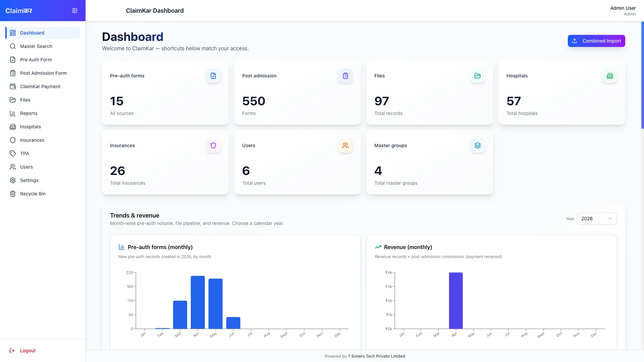The image size is (644, 362).
Task: Click the April bar in revenue chart
Action: [x=456, y=301]
